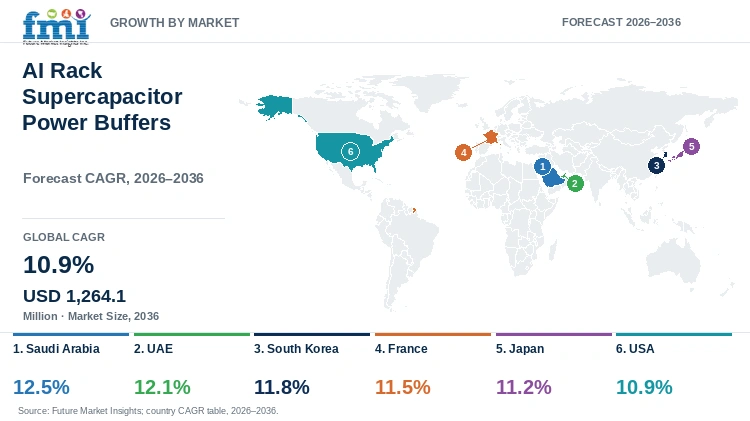
Task: Click the blue color bar above Saudi Arabia
Action: point(71,334)
